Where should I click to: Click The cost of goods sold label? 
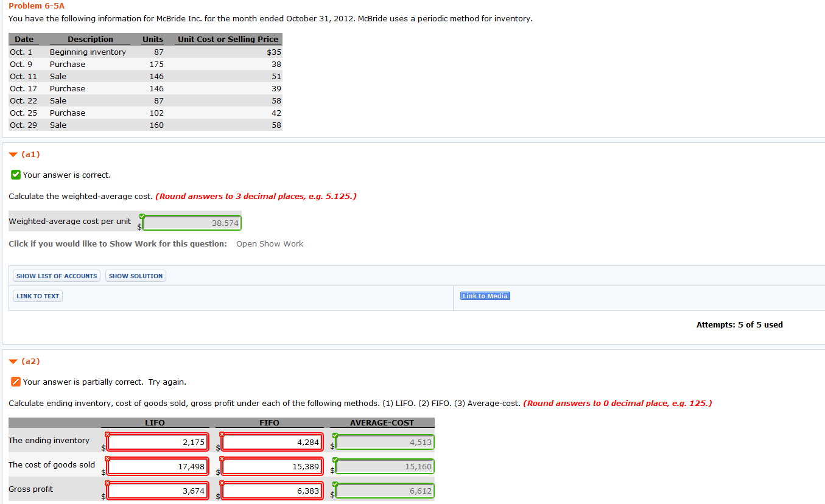[x=52, y=465]
